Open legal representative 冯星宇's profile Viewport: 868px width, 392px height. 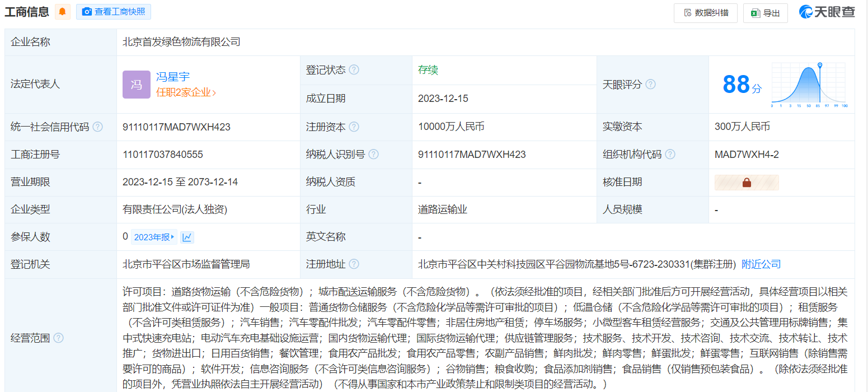[173, 77]
